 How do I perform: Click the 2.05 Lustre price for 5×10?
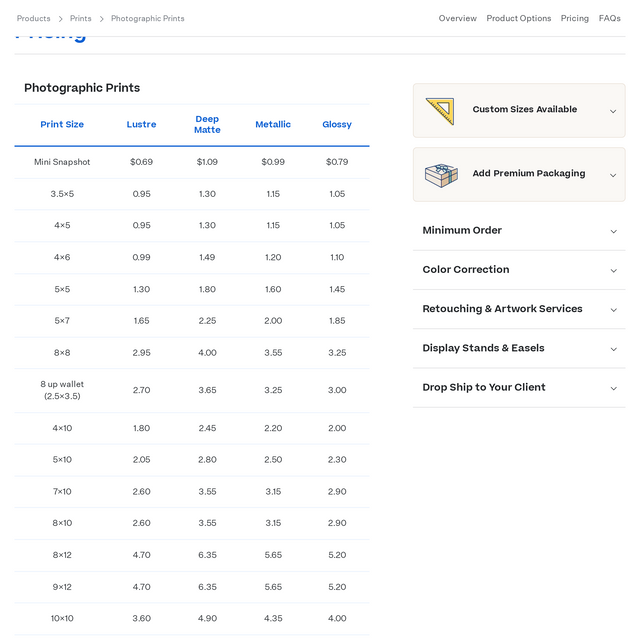(141, 459)
